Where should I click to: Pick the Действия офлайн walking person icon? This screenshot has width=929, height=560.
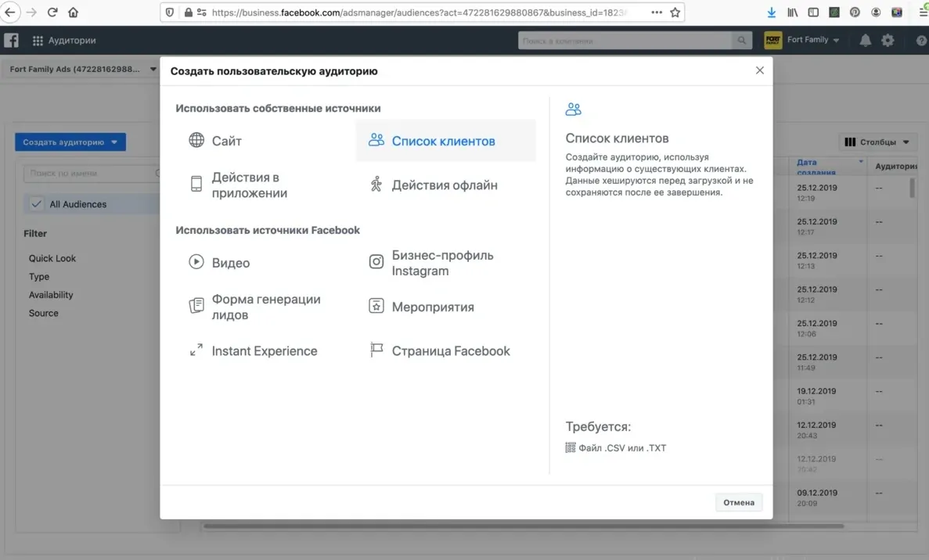tap(376, 185)
